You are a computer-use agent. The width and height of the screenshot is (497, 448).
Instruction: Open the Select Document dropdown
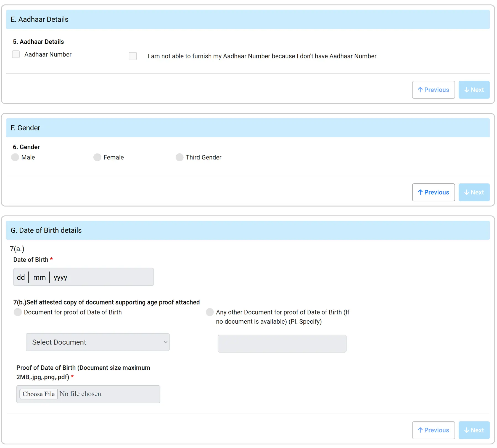(98, 342)
